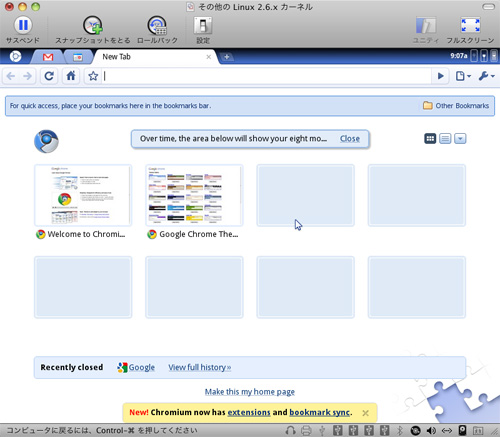Screen dimensions: 500x437
Task: Take a snapshot of the virtual machine
Action: click(93, 25)
